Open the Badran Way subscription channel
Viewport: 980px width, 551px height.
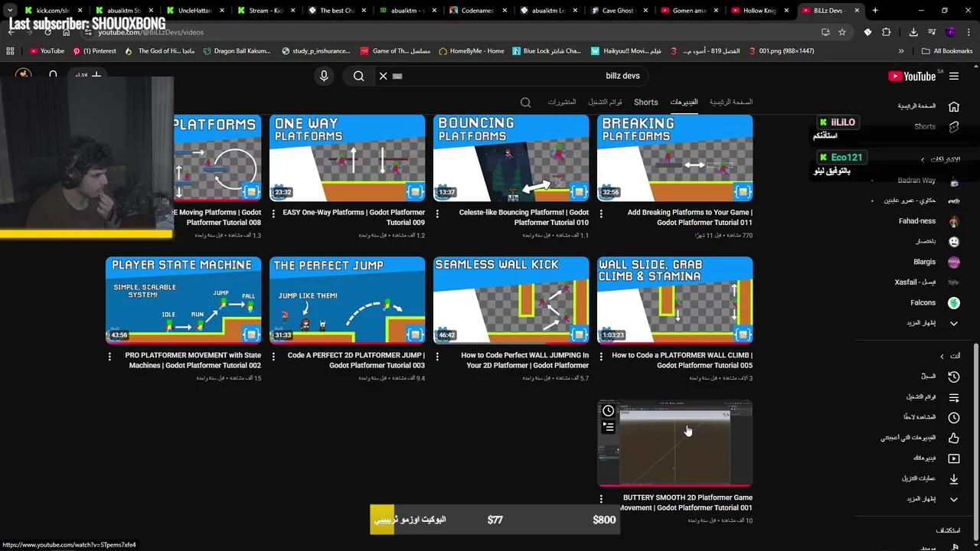click(928, 181)
